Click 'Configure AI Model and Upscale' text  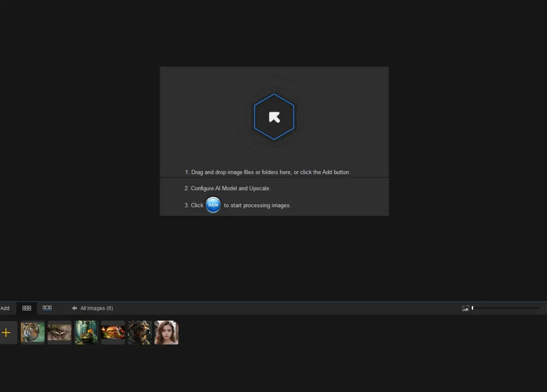coord(227,188)
